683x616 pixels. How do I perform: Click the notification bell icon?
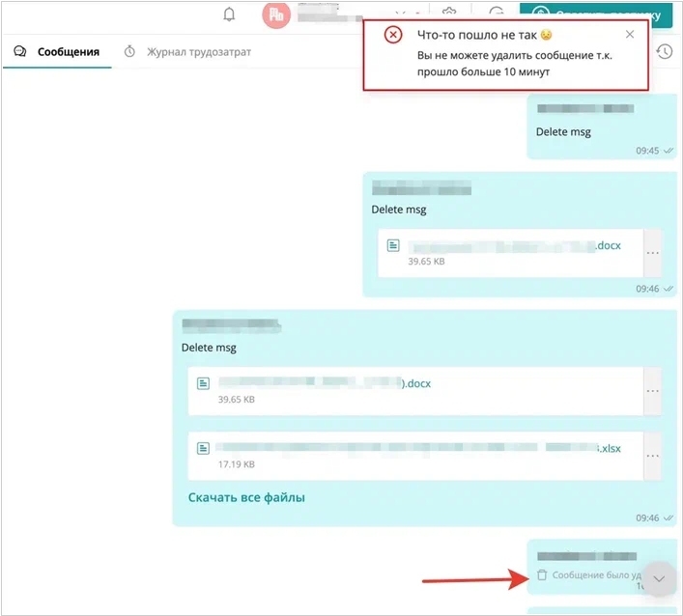click(229, 14)
